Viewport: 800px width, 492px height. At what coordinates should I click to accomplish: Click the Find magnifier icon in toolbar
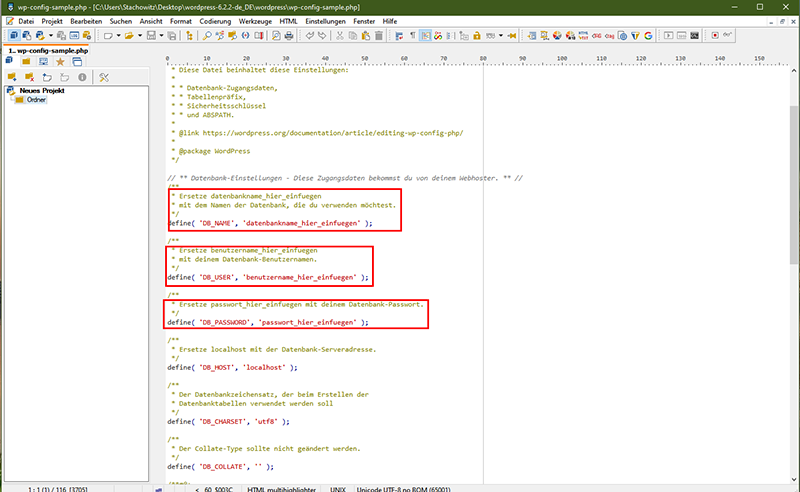[x=207, y=36]
